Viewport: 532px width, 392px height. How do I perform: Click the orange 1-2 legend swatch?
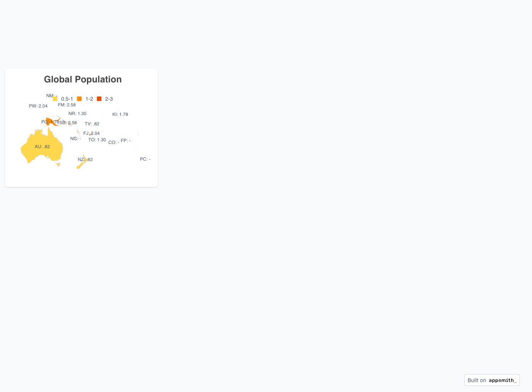click(79, 99)
